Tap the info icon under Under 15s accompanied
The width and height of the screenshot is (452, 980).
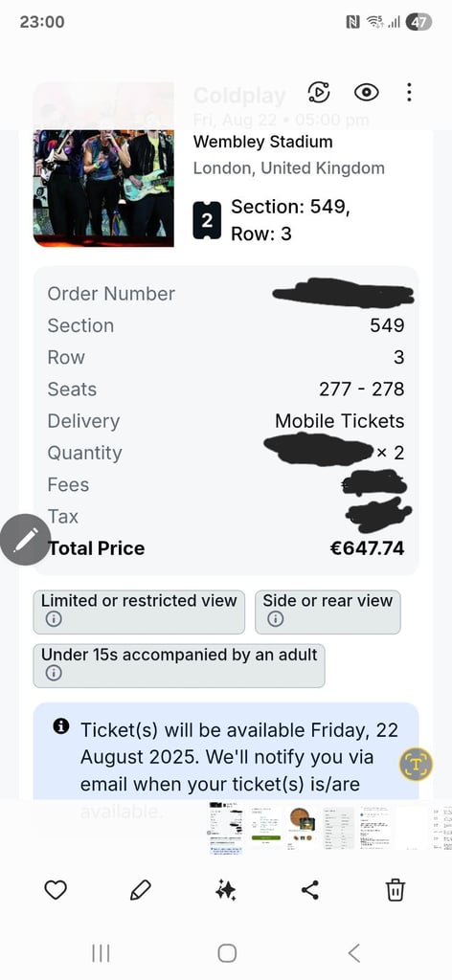[x=54, y=673]
